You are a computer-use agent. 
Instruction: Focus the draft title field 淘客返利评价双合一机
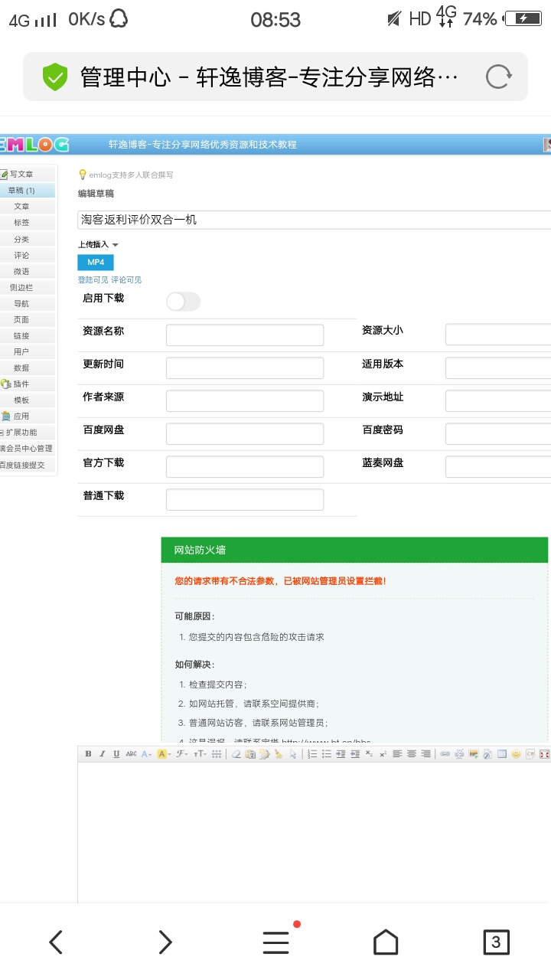(x=315, y=220)
